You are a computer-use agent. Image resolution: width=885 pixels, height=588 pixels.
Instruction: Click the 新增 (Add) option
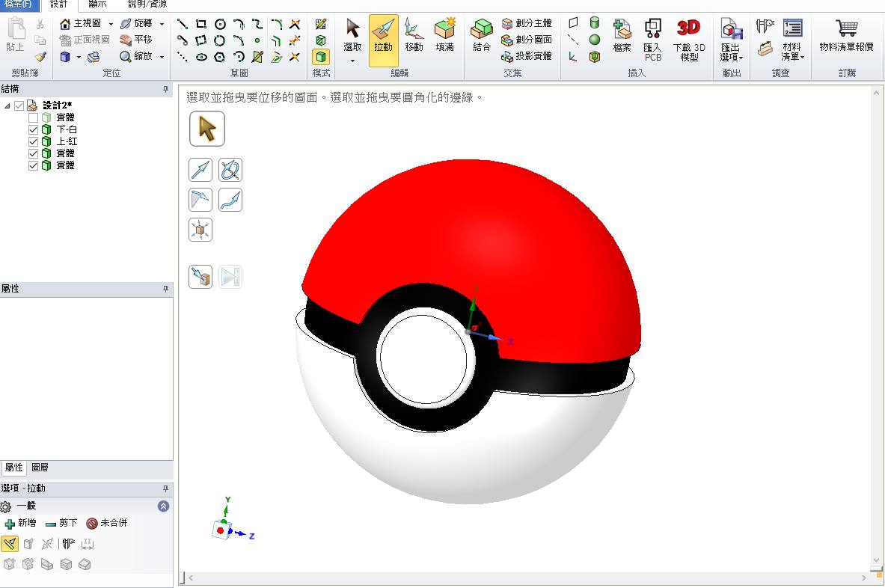click(20, 523)
